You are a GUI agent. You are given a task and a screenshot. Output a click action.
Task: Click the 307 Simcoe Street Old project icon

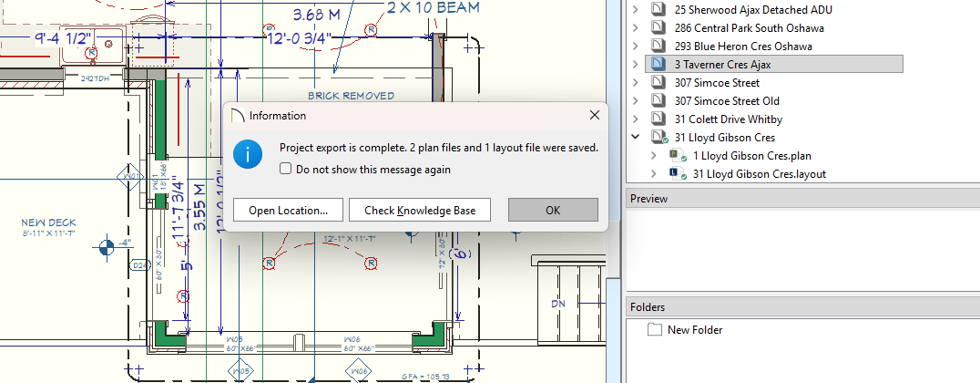point(659,101)
